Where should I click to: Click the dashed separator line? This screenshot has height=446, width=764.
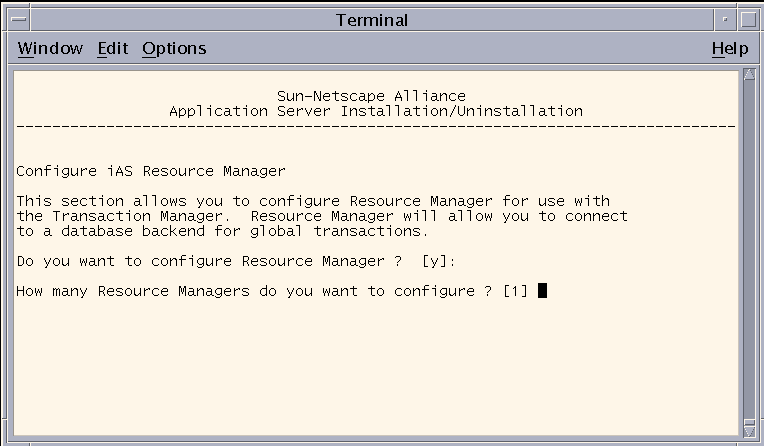(376, 126)
